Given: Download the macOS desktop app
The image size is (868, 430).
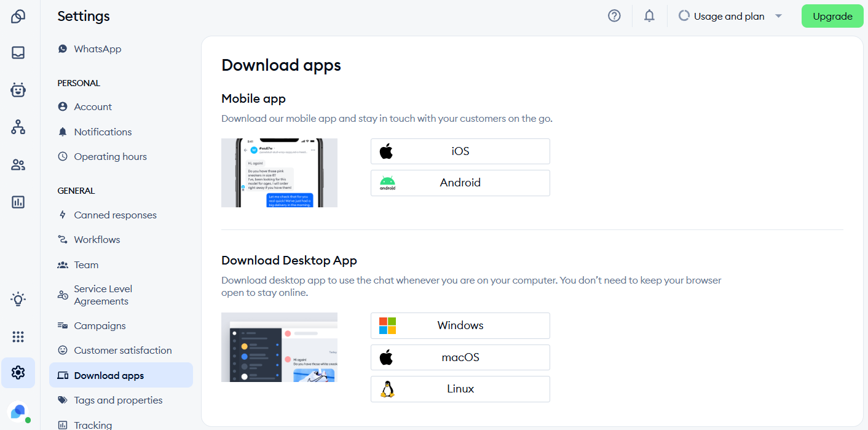Looking at the screenshot, I should 460,357.
